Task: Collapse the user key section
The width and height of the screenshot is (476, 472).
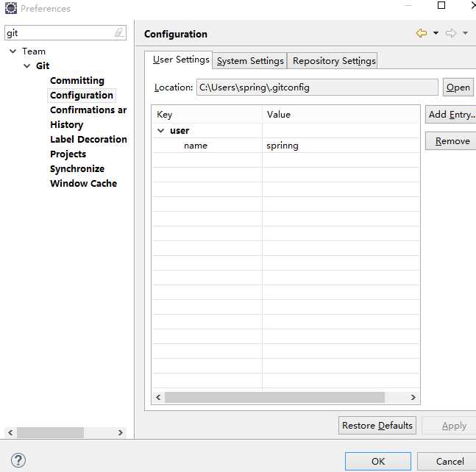Action: [x=161, y=131]
